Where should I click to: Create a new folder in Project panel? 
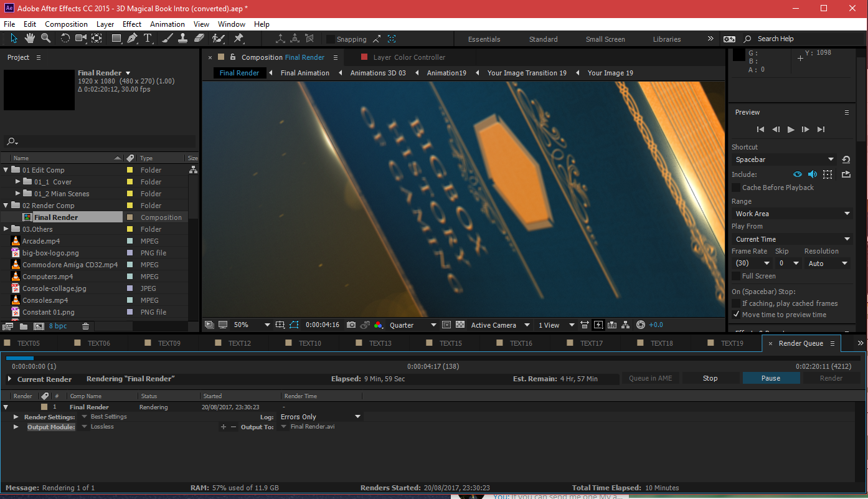click(x=24, y=326)
